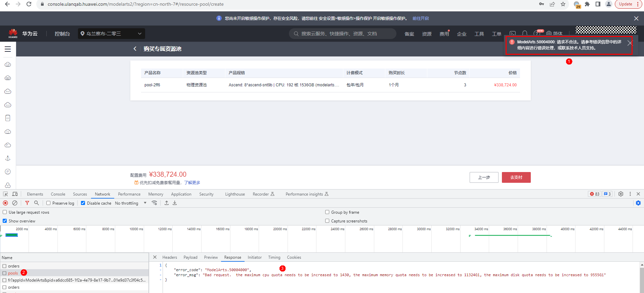Tick the checkbox beside the first orders request
The width and height of the screenshot is (644, 293).
(4, 266)
